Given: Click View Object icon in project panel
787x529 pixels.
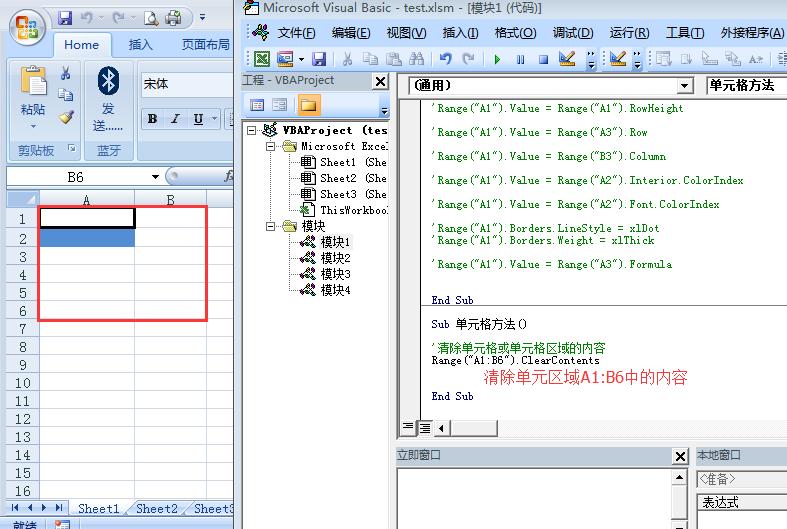Looking at the screenshot, I should point(280,105).
